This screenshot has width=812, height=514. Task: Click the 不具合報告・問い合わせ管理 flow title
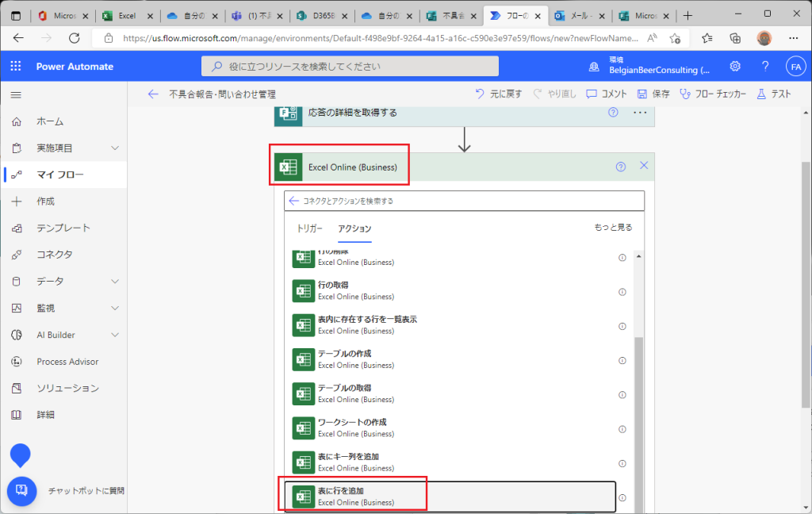click(x=222, y=94)
